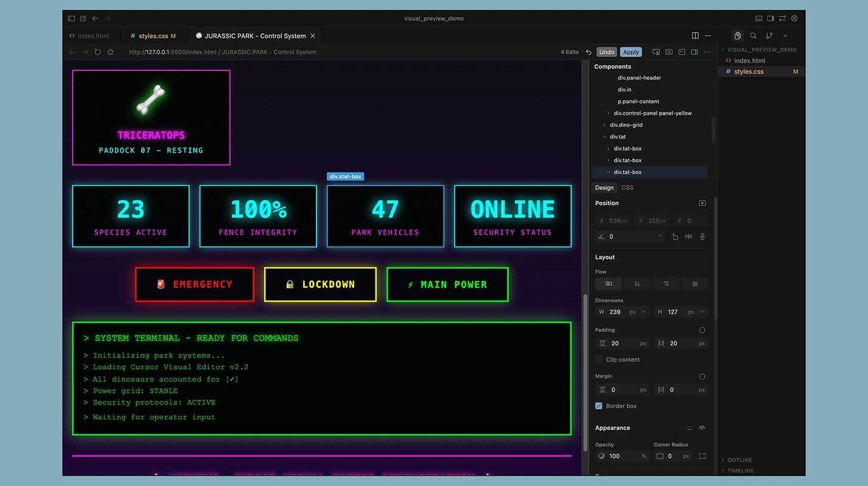Select the grid flow icon under Layout

click(x=695, y=284)
